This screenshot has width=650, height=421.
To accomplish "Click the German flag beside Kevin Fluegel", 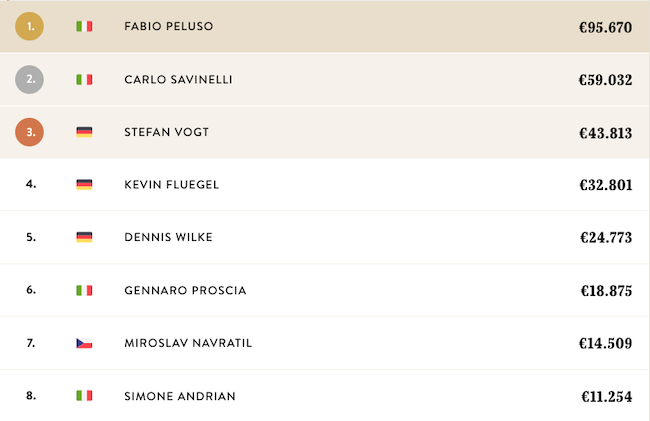I will (84, 185).
